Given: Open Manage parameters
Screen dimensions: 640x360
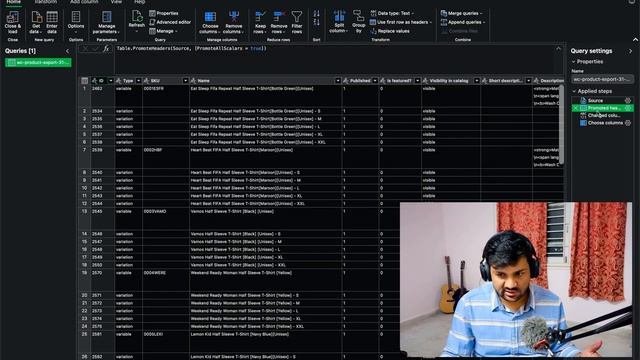Looking at the screenshot, I should pos(107,22).
